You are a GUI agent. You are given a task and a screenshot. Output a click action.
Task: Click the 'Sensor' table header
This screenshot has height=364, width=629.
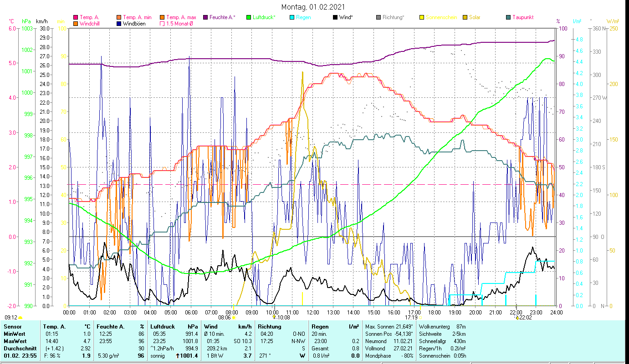12,327
